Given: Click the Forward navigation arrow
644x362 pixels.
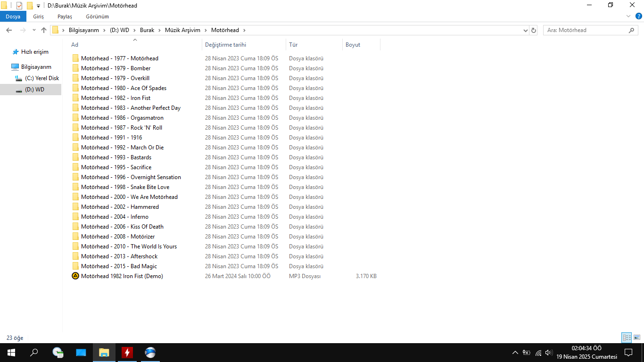Looking at the screenshot, I should click(23, 30).
